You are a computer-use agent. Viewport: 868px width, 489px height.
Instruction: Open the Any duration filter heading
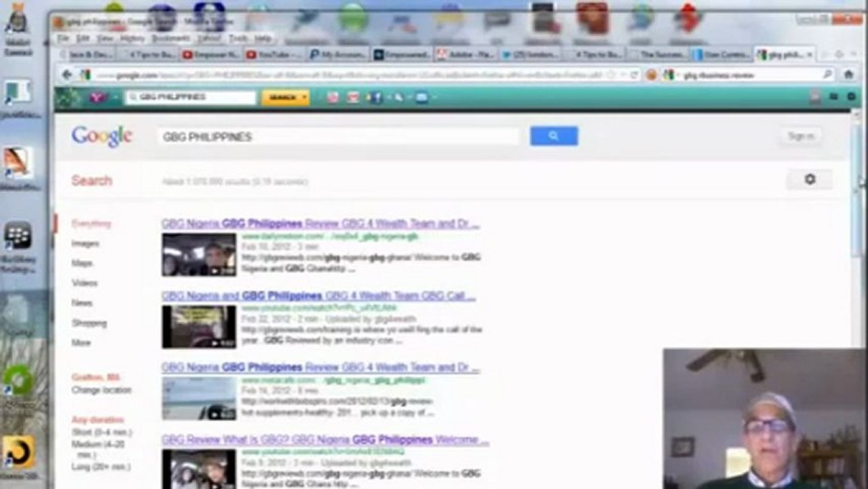tap(98, 420)
